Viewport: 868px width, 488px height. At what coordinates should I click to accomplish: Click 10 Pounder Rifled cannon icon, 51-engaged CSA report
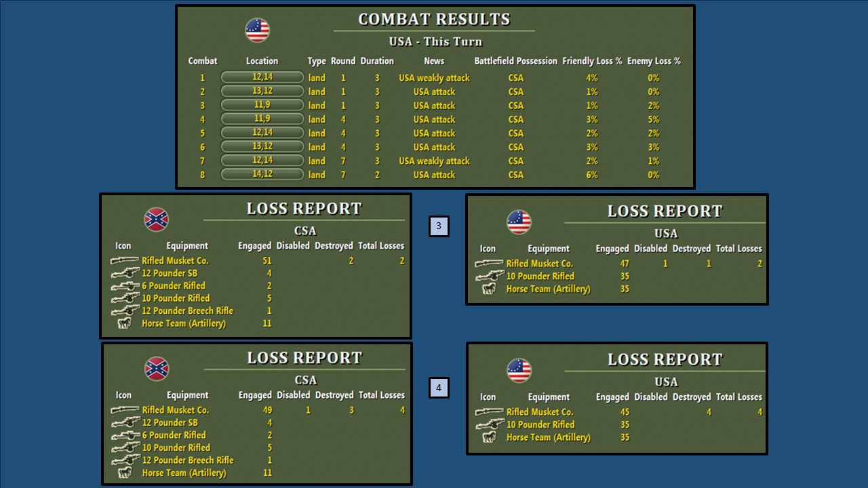(125, 298)
